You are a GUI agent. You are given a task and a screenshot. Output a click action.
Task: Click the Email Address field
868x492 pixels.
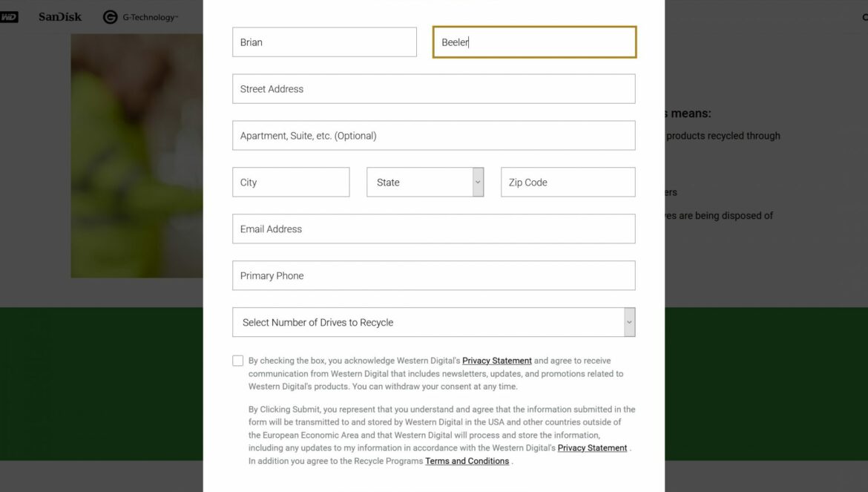coord(433,229)
